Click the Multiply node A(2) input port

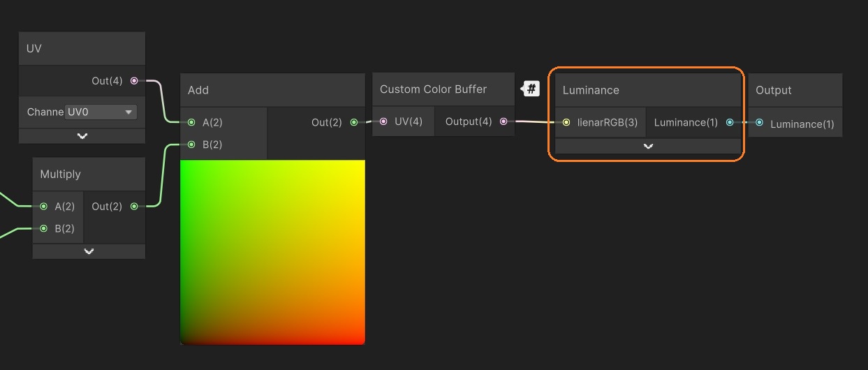[44, 206]
